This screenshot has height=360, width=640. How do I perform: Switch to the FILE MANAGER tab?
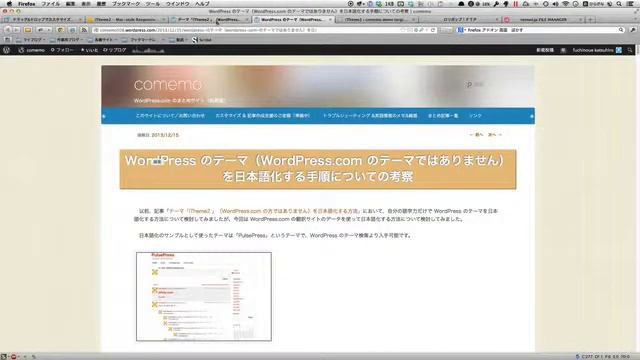click(x=543, y=19)
